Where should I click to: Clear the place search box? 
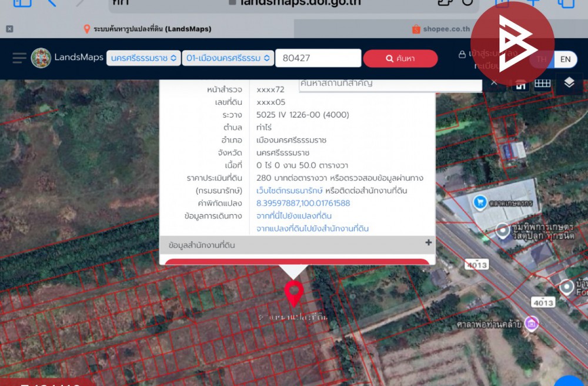coord(494,83)
